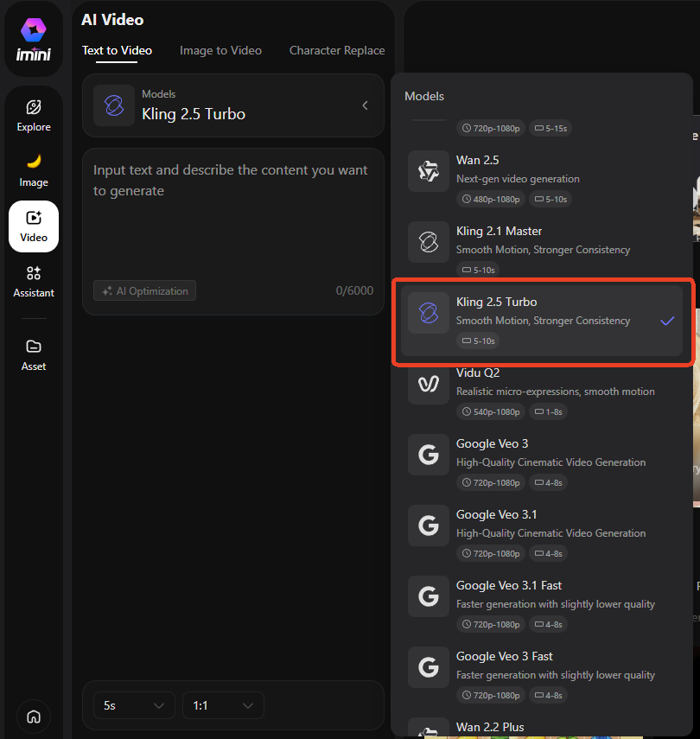Switch to the Image to Video tab
The image size is (700, 739).
tap(220, 50)
